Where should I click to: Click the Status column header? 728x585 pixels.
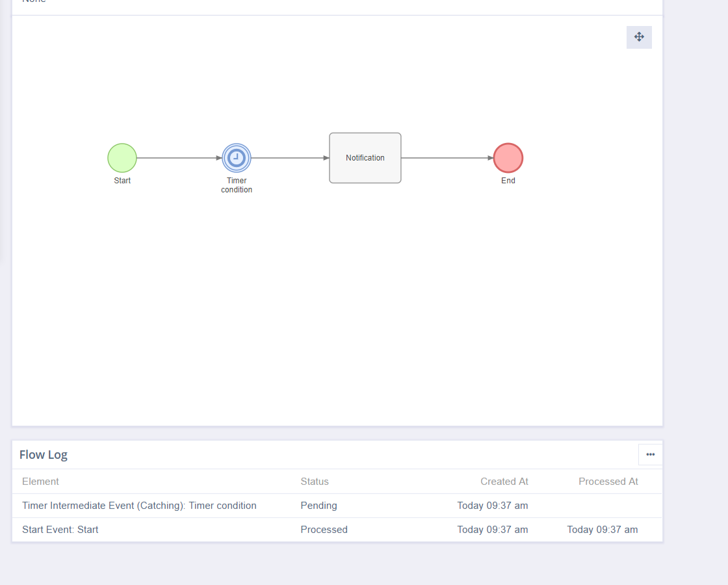click(315, 482)
